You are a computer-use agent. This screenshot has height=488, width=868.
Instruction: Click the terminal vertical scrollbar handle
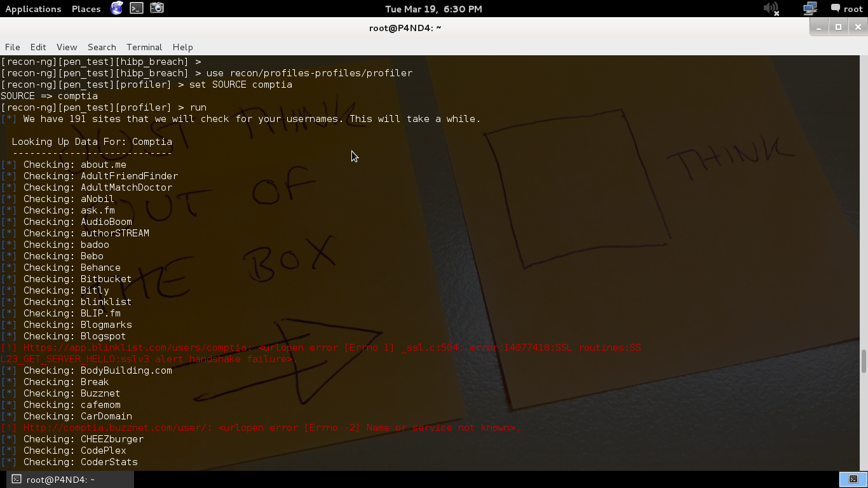[864, 361]
